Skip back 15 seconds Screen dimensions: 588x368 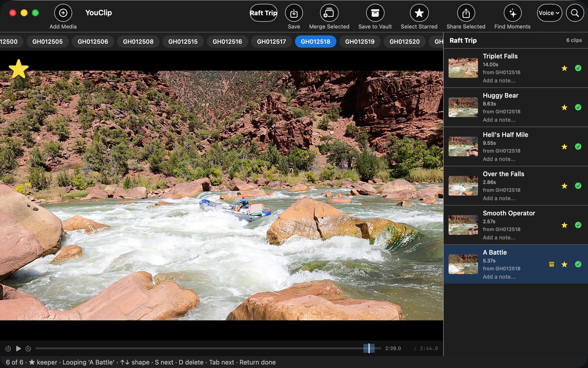click(8, 349)
